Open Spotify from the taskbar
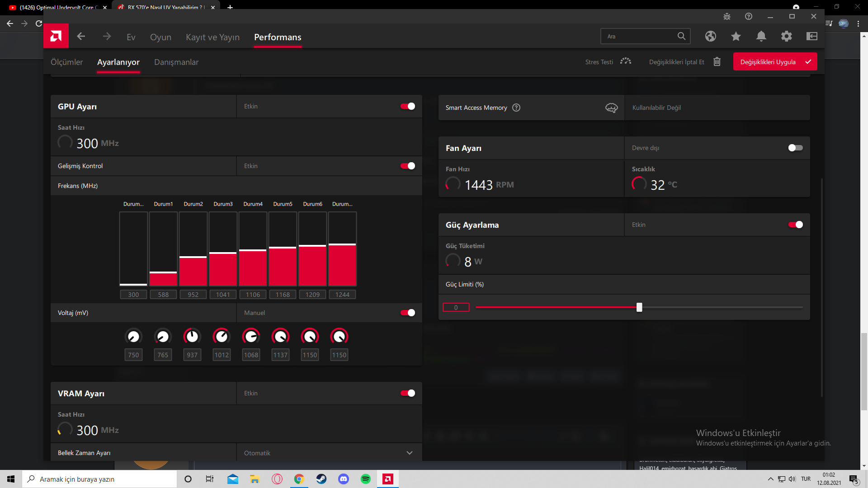The image size is (868, 488). point(365,479)
